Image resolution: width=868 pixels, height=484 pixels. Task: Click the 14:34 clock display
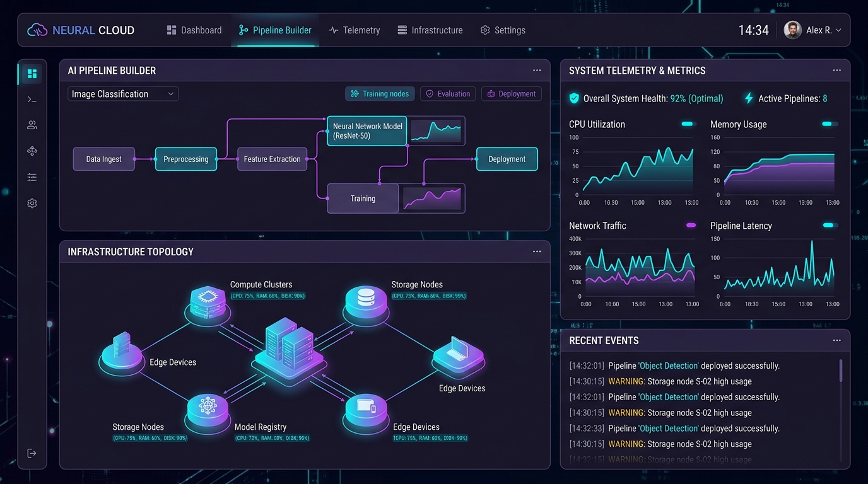(753, 30)
